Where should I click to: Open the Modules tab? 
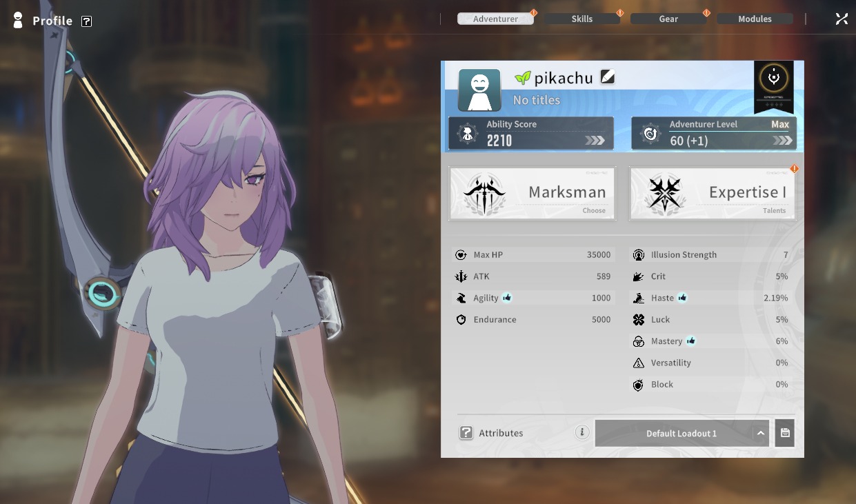[x=755, y=19]
